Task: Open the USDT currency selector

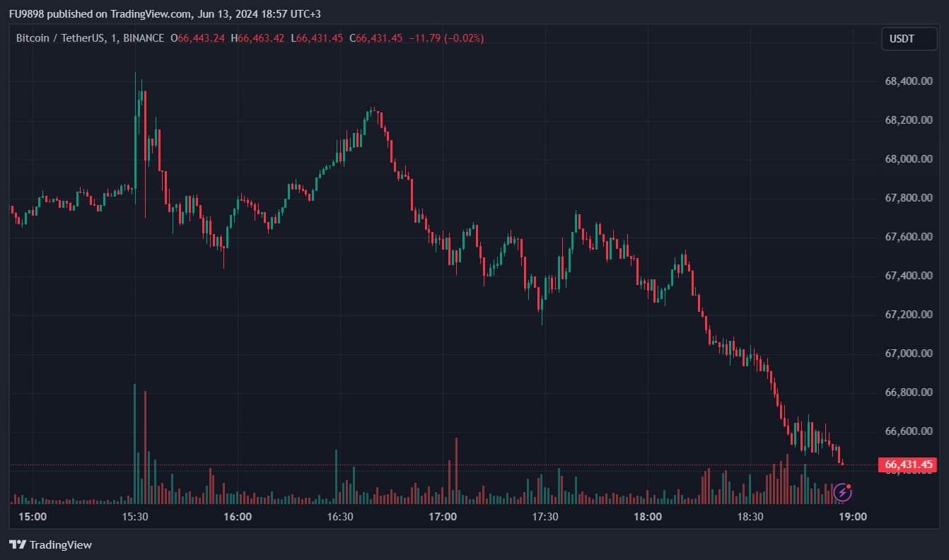Action: [x=908, y=39]
